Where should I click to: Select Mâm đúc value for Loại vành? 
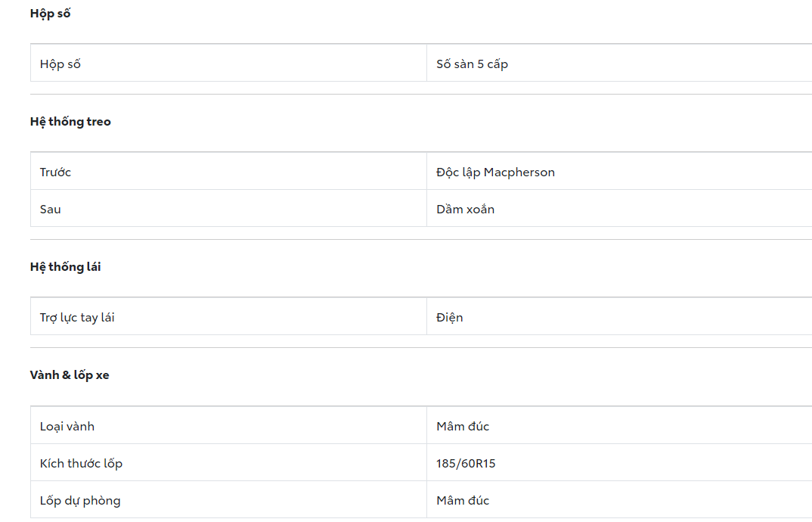[463, 427]
